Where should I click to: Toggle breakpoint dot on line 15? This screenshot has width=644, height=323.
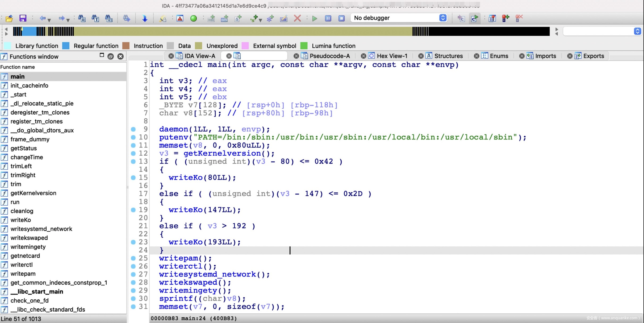tap(133, 178)
